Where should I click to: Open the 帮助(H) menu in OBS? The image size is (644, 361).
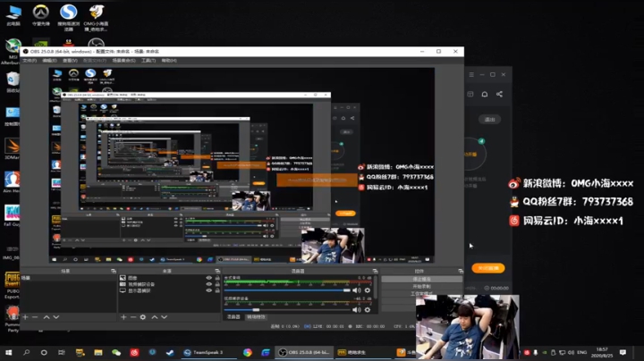point(169,60)
